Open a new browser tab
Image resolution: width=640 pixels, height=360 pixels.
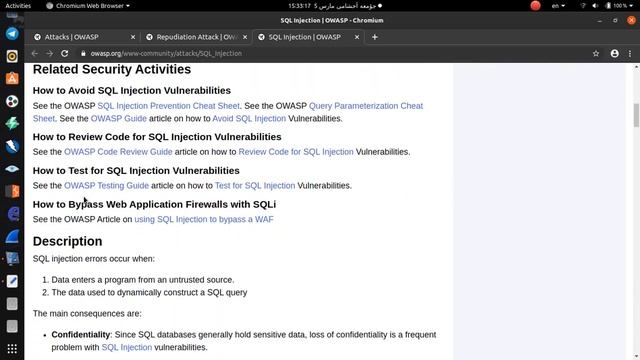click(374, 37)
